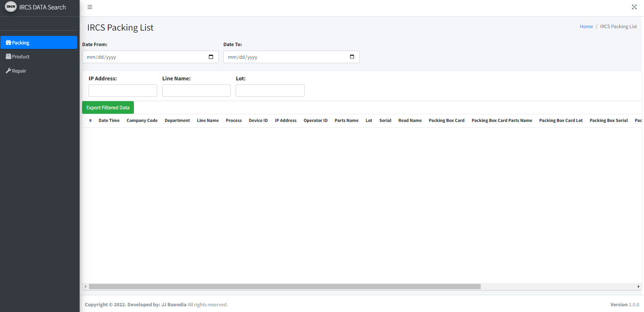This screenshot has width=644, height=312.
Task: Click the right scroll arrow of table
Action: tap(638, 287)
